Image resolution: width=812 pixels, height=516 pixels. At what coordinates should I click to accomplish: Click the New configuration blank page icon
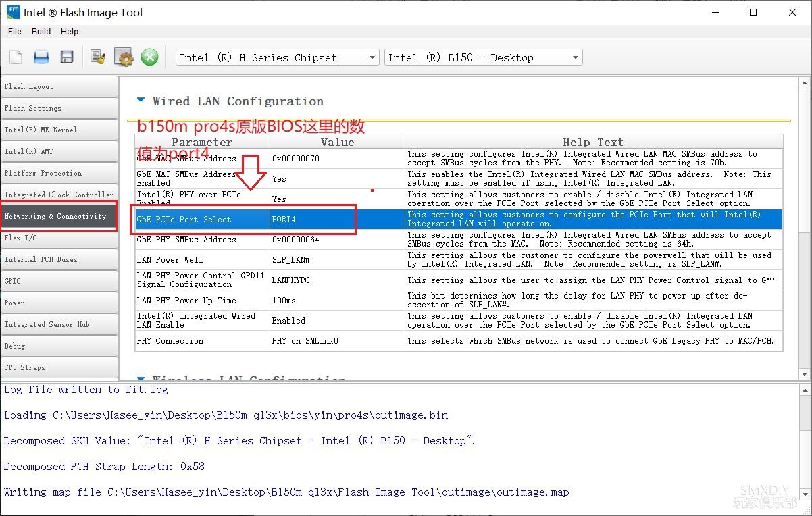15,57
